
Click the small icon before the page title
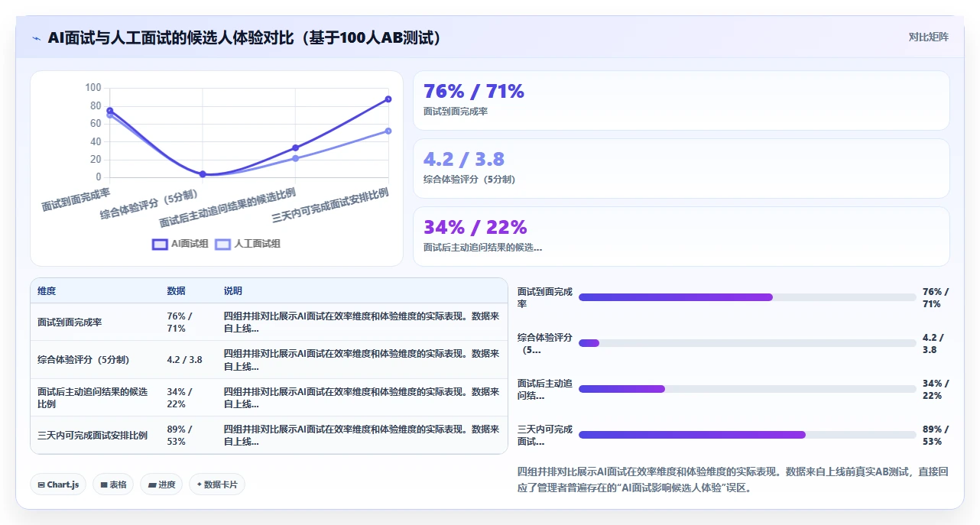pyautogui.click(x=36, y=38)
